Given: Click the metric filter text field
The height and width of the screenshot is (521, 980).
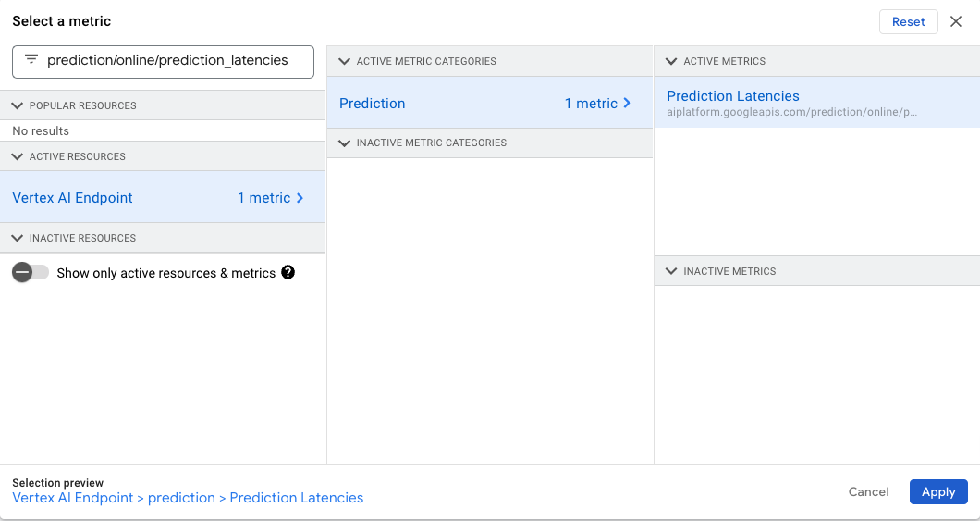Looking at the screenshot, I should 167,60.
